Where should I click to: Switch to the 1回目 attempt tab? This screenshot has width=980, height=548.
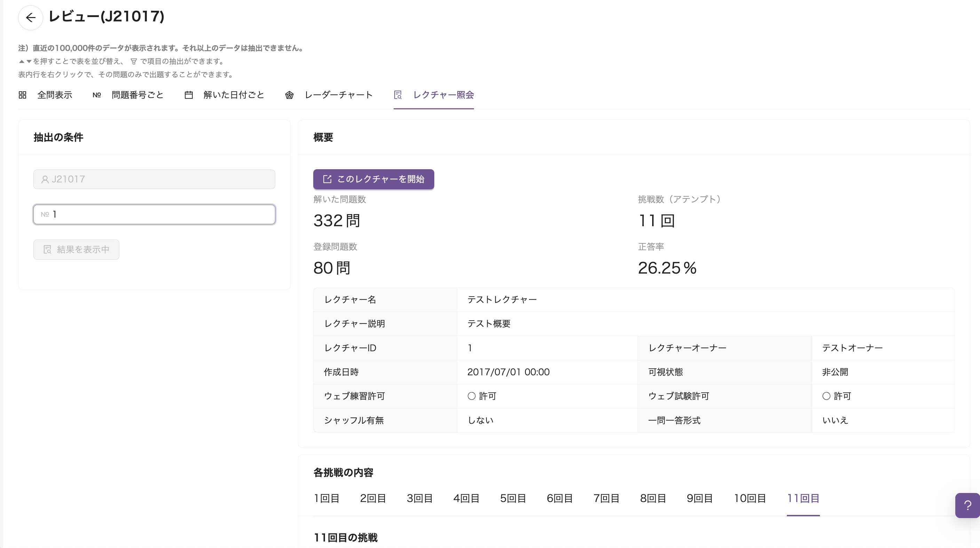point(326,498)
